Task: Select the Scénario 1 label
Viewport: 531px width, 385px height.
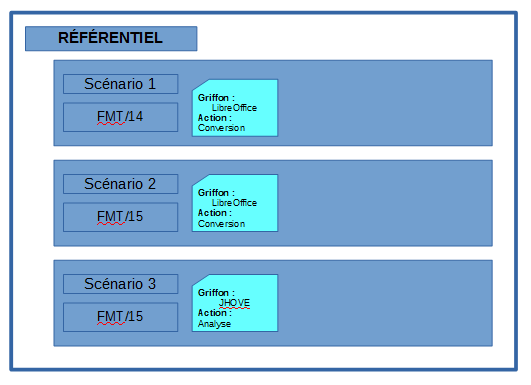Action: click(x=120, y=84)
